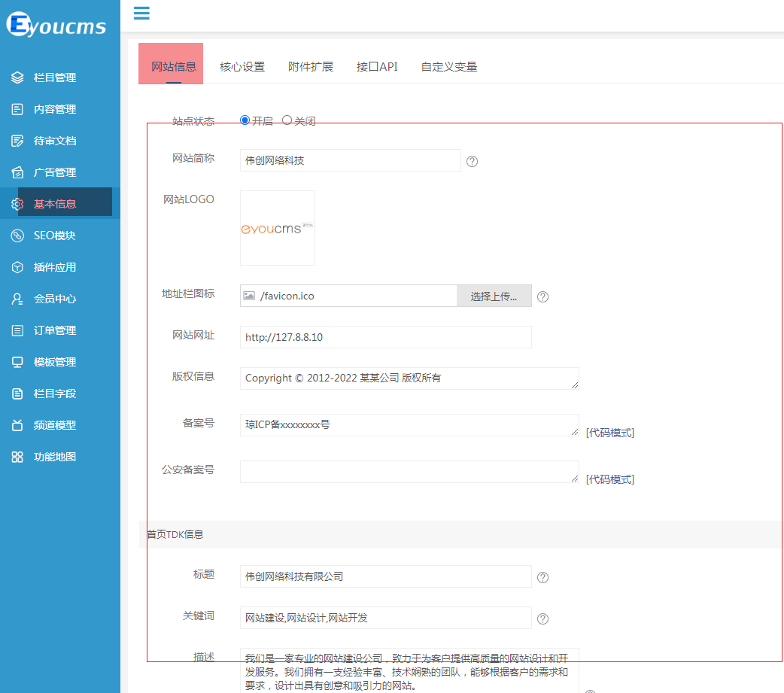Switch to 附件扩展 tab

(x=311, y=66)
